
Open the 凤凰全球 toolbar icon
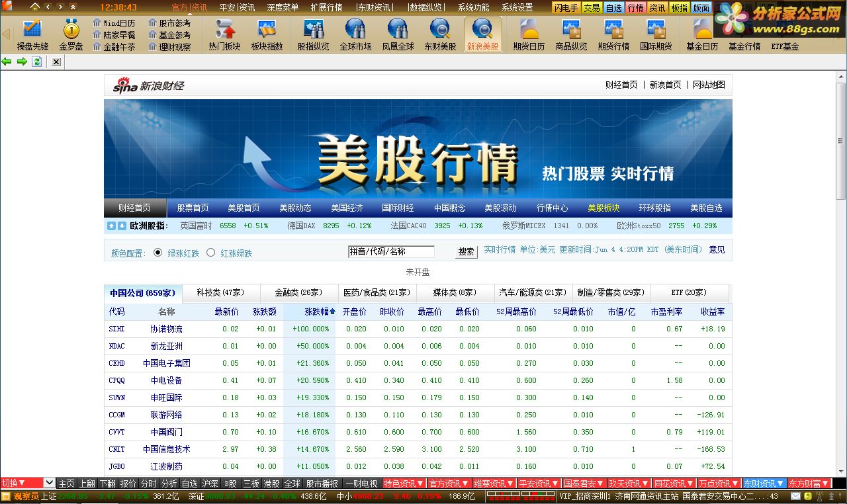coord(398,34)
